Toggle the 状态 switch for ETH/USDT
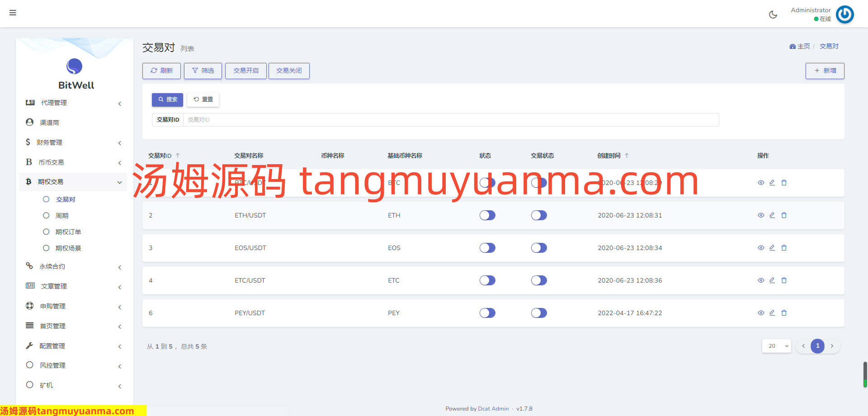868x416 pixels. 487,215
